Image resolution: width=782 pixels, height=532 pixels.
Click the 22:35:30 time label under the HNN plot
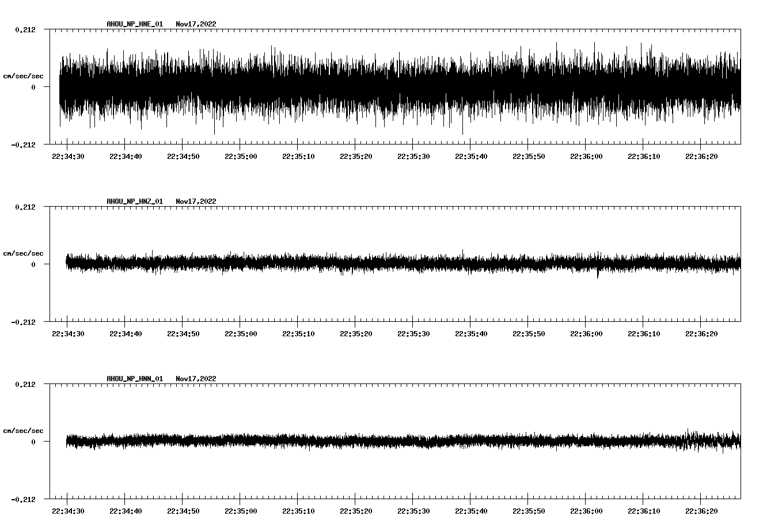pos(413,511)
